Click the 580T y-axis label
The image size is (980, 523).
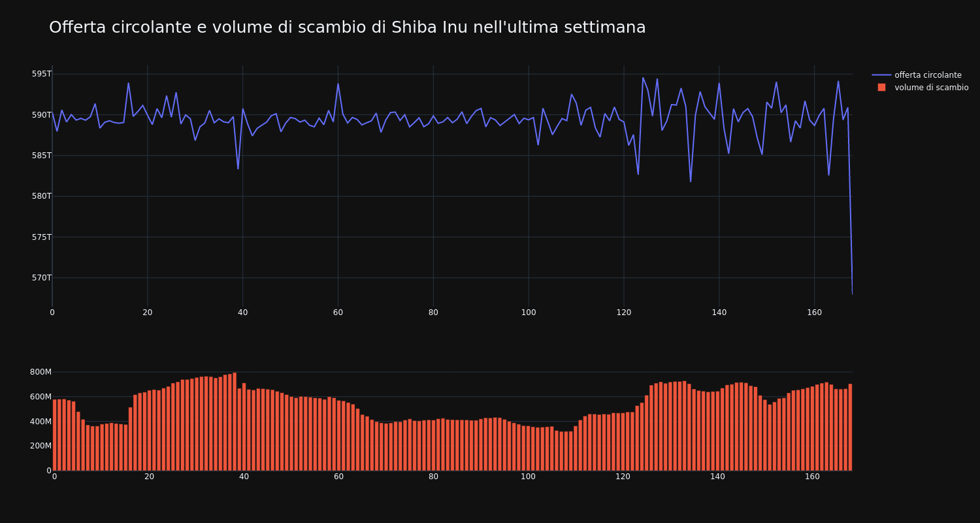41,196
